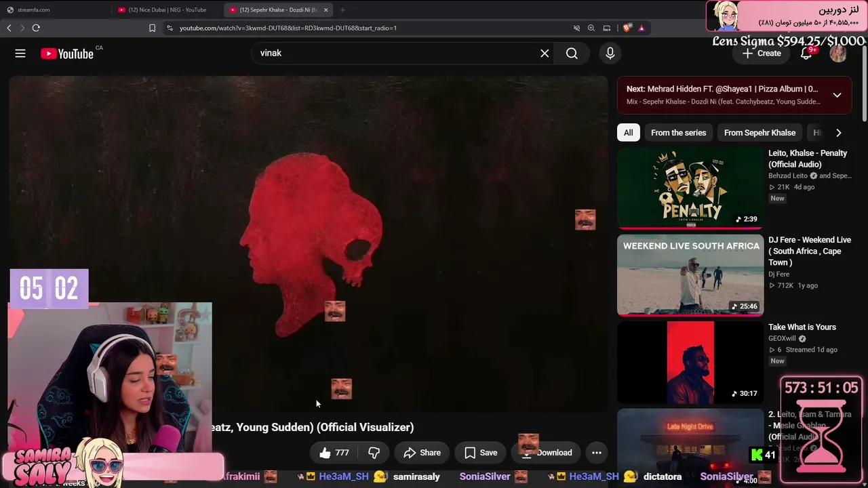Open YouTube notifications bell

point(806,54)
